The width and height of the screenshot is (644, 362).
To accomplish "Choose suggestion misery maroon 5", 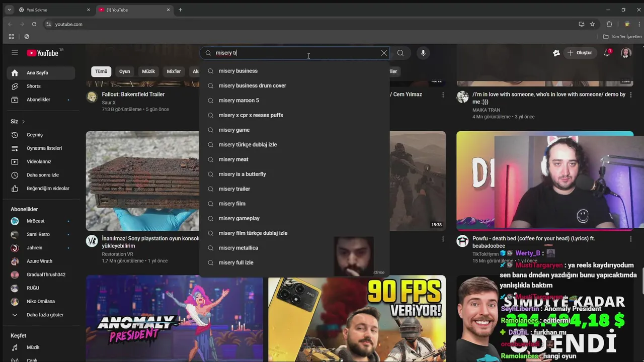I will 294,101.
